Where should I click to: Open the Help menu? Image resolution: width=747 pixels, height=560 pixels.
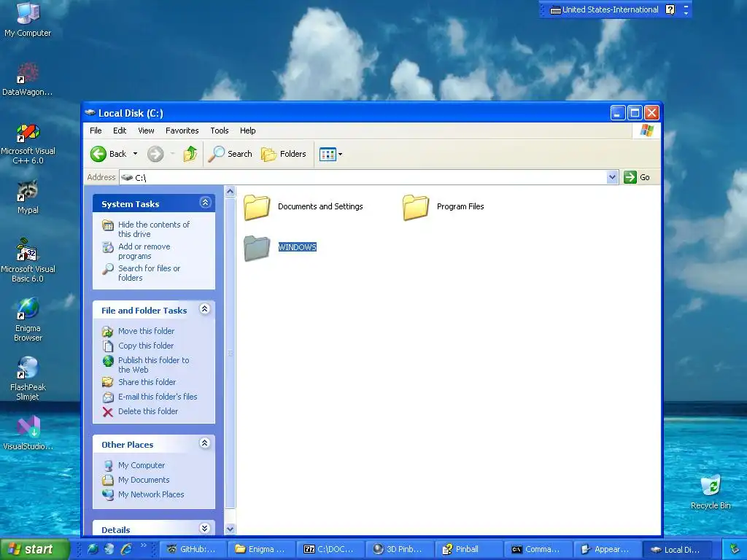pyautogui.click(x=247, y=131)
